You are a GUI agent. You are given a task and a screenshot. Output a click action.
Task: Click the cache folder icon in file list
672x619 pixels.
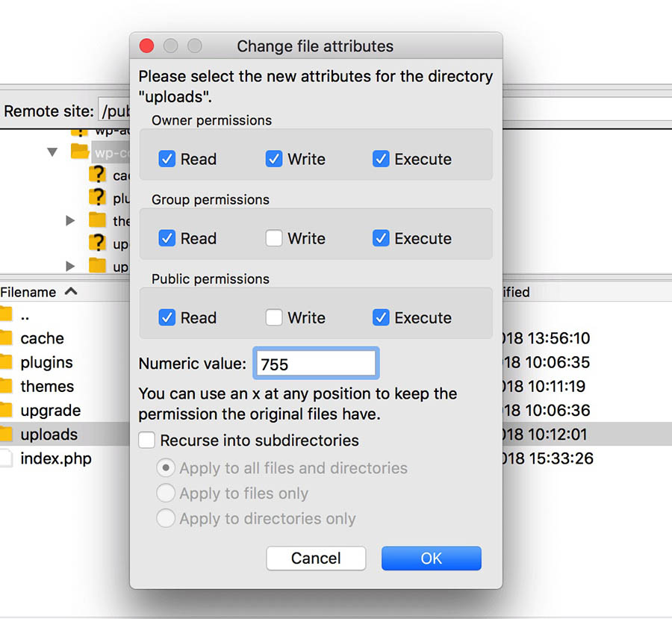pos(6,338)
